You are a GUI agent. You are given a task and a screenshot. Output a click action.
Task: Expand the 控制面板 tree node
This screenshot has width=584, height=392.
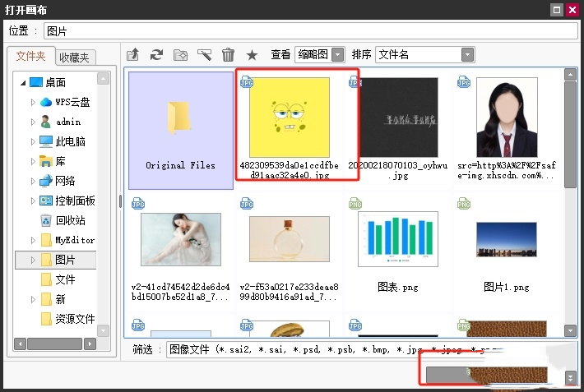(33, 201)
